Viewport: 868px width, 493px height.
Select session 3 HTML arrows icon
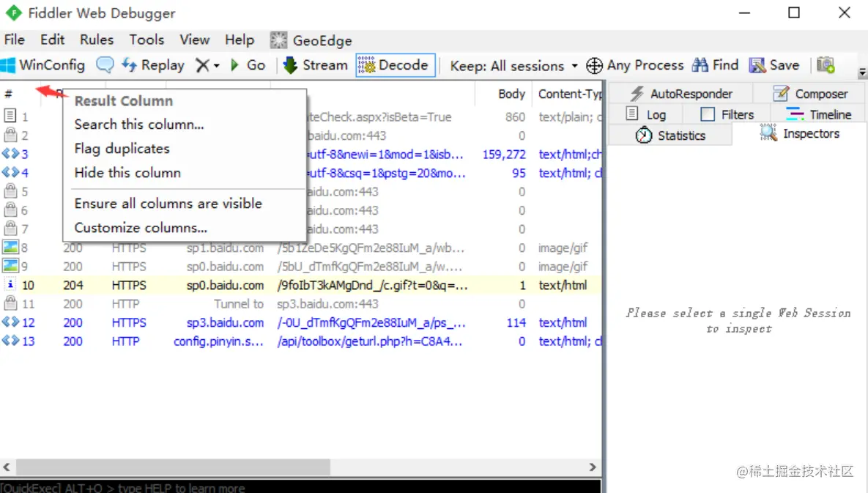click(x=10, y=153)
